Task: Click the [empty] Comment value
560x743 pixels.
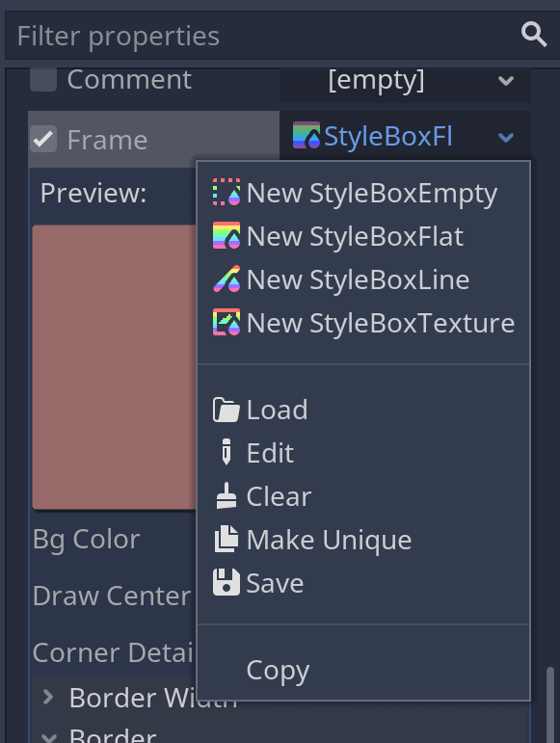Action: point(376,80)
